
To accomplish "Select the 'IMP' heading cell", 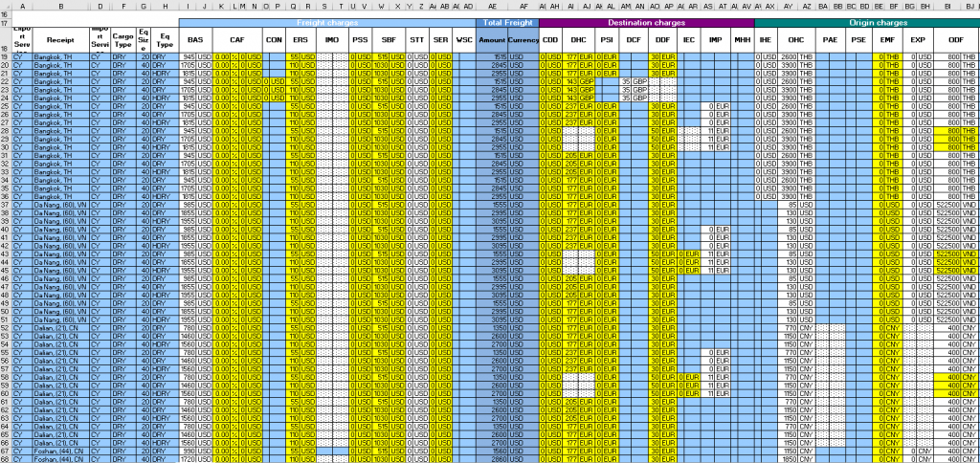I will click(716, 40).
